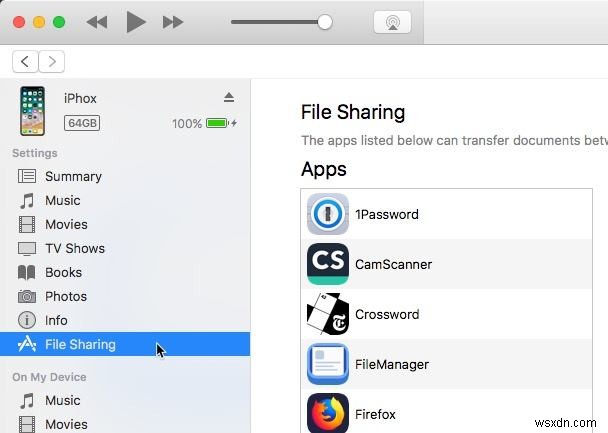Select the File Sharing sidebar item

tap(125, 344)
